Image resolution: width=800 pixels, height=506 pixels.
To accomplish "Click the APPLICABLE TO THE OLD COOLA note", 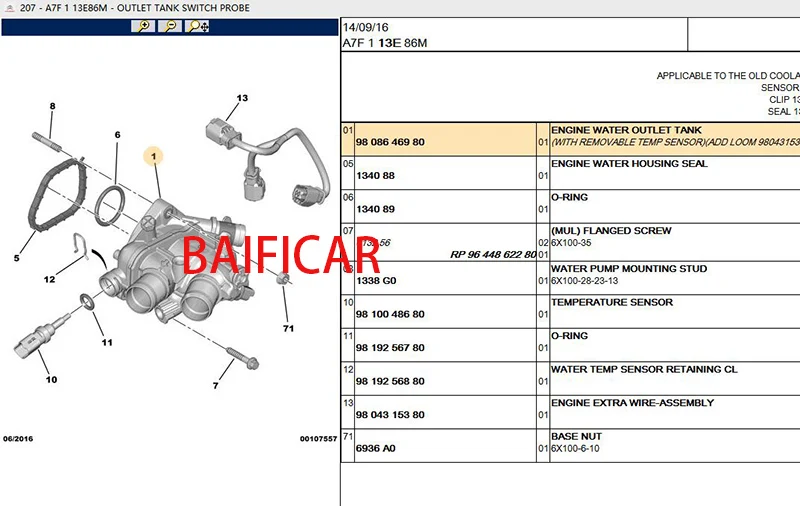I will (728, 76).
